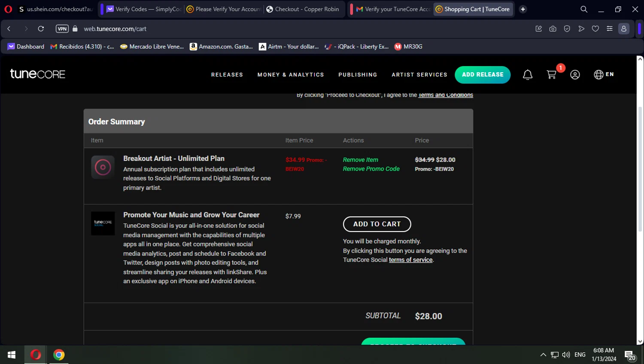Open the notifications bell icon
The image size is (644, 364).
[528, 75]
